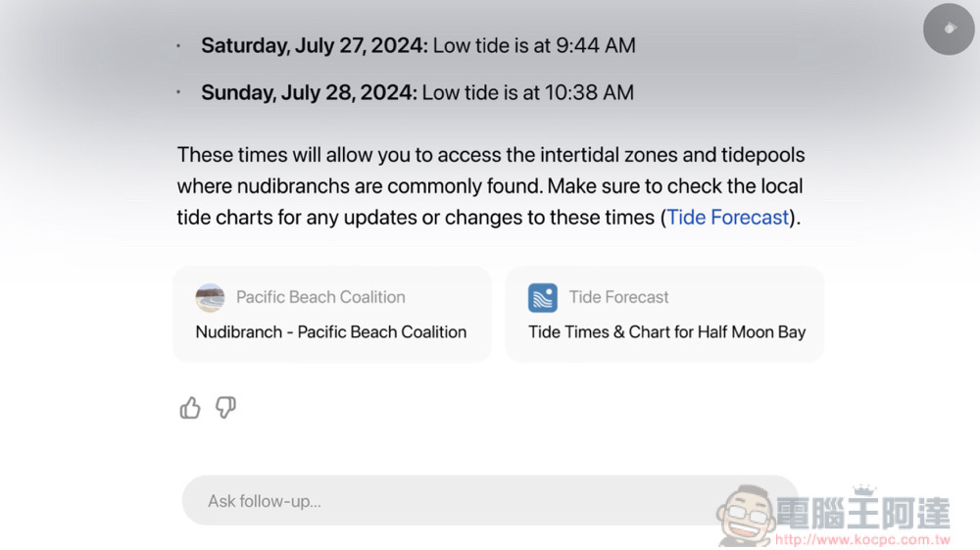
Task: Open Tide Times & Chart for Half Moon Bay
Action: point(666,332)
